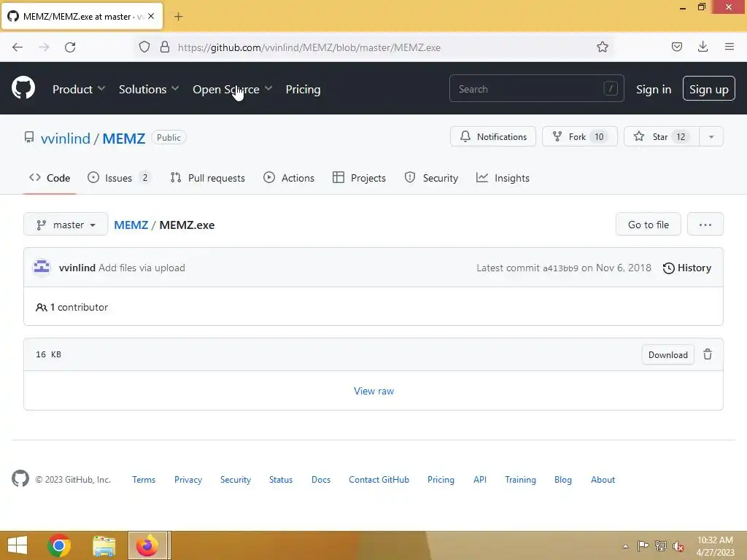747x560 pixels.
Task: Focus the GitHub search box
Action: pyautogui.click(x=536, y=88)
